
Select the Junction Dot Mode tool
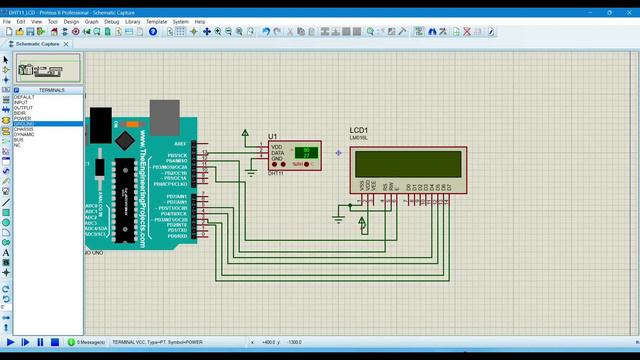6,80
